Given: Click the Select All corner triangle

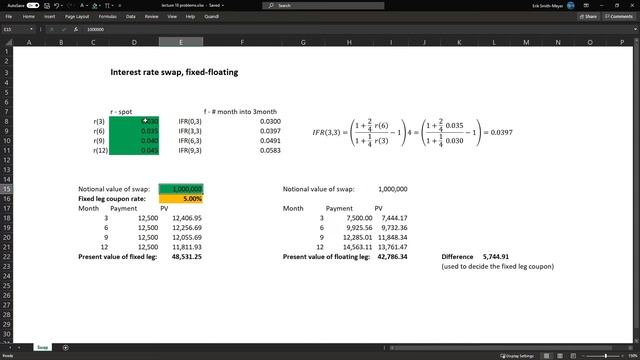Looking at the screenshot, I should 9,42.
